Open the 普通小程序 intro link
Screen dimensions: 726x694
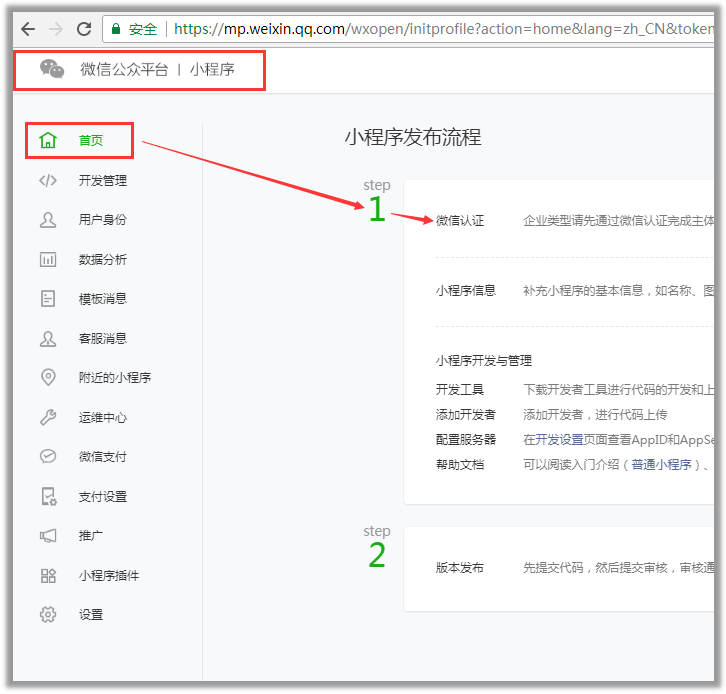click(x=661, y=465)
